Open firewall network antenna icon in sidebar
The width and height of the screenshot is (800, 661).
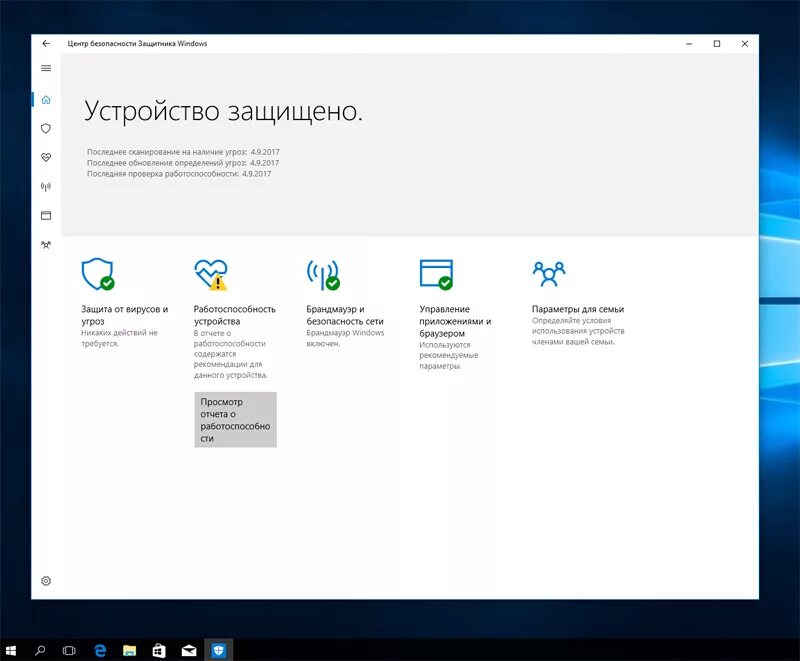pos(46,187)
